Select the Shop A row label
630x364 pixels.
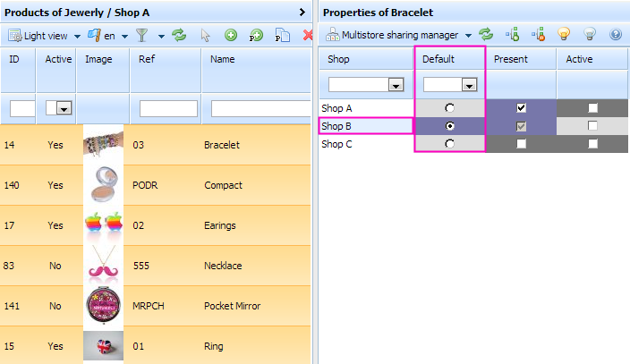point(336,108)
